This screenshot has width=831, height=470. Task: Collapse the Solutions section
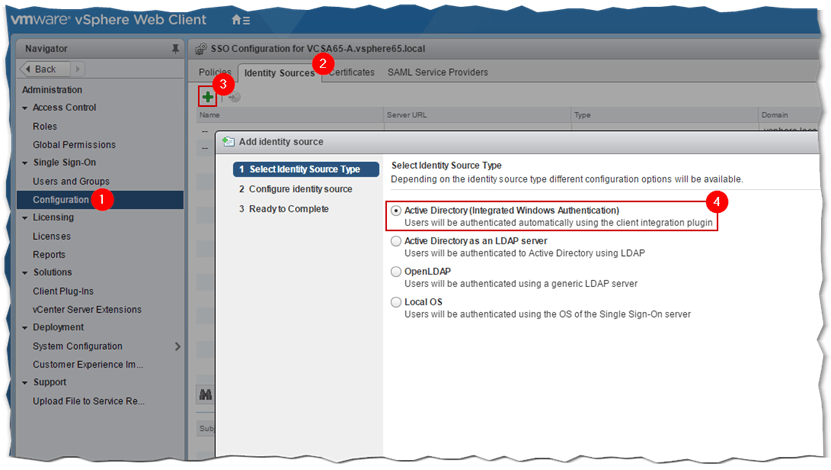[25, 273]
